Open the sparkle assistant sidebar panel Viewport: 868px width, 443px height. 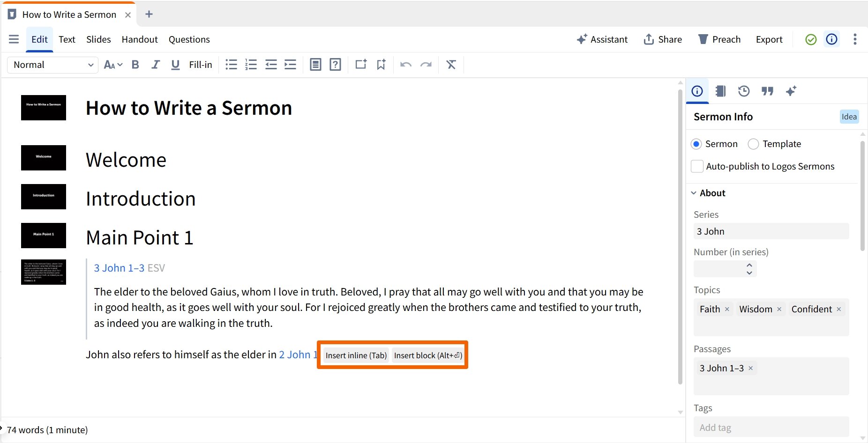[x=791, y=91]
